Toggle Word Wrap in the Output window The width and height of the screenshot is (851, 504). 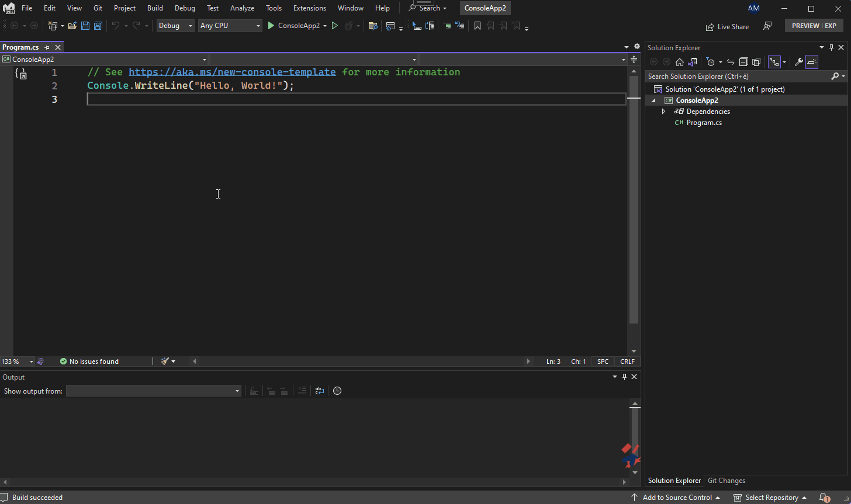click(x=319, y=391)
